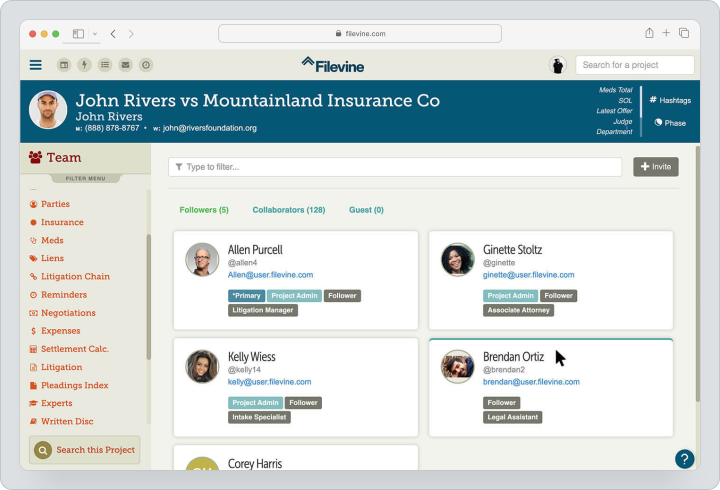Open the user profile avatar icon
The height and width of the screenshot is (490, 720).
click(x=557, y=65)
